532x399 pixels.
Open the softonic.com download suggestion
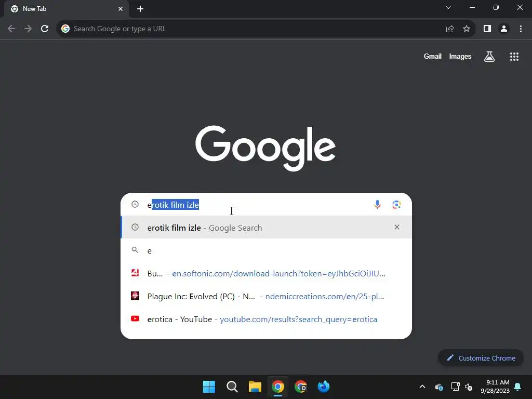click(x=267, y=273)
